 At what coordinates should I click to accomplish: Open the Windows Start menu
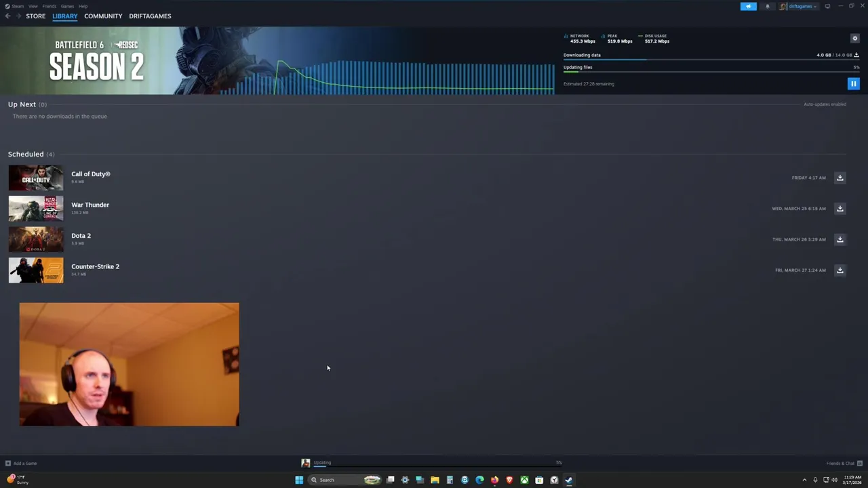click(x=299, y=480)
